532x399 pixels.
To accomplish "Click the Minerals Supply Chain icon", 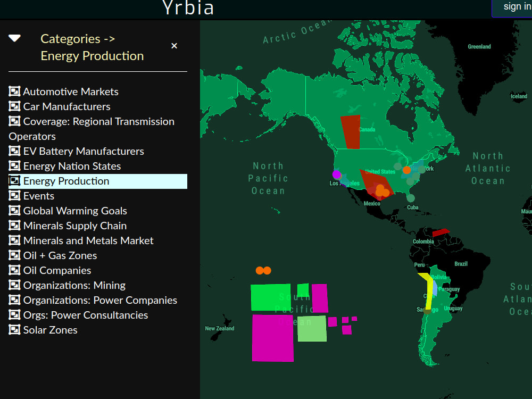I will [x=14, y=225].
